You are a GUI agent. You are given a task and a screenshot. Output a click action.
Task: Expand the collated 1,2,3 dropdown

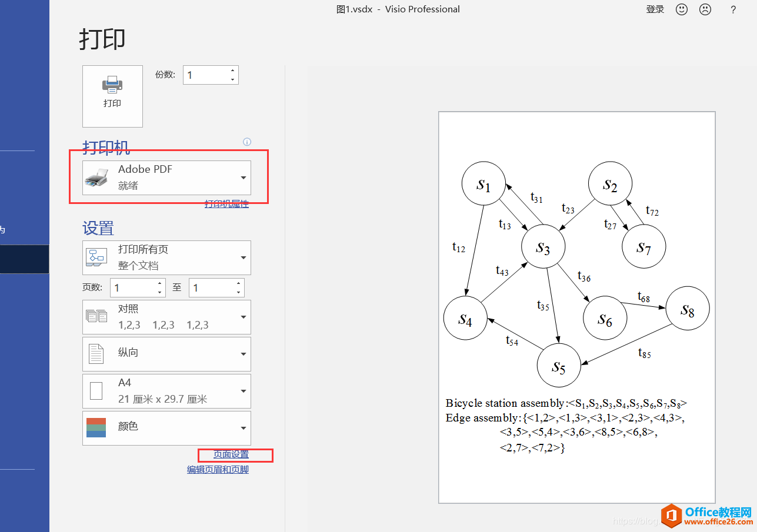tap(244, 317)
